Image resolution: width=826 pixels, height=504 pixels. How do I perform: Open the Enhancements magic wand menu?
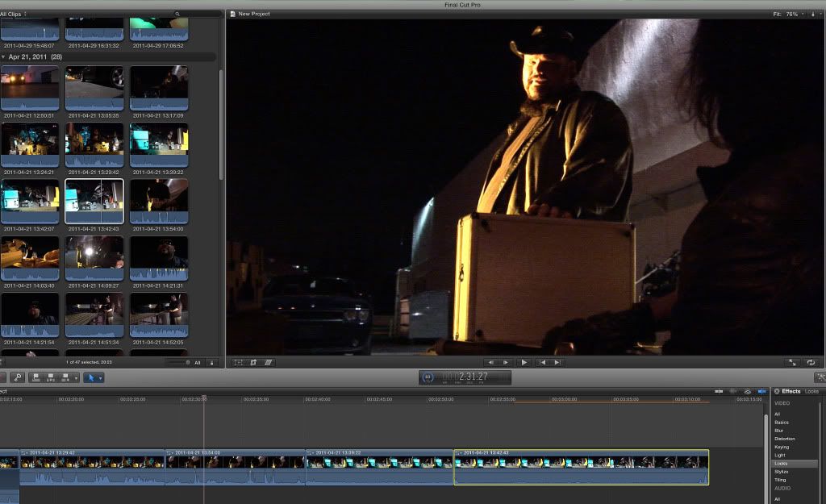coord(820,377)
